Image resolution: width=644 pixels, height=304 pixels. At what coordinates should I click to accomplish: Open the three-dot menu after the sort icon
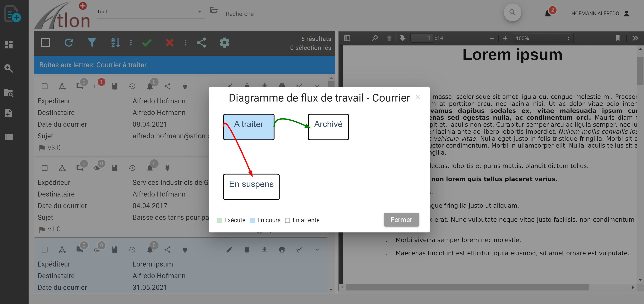[131, 43]
